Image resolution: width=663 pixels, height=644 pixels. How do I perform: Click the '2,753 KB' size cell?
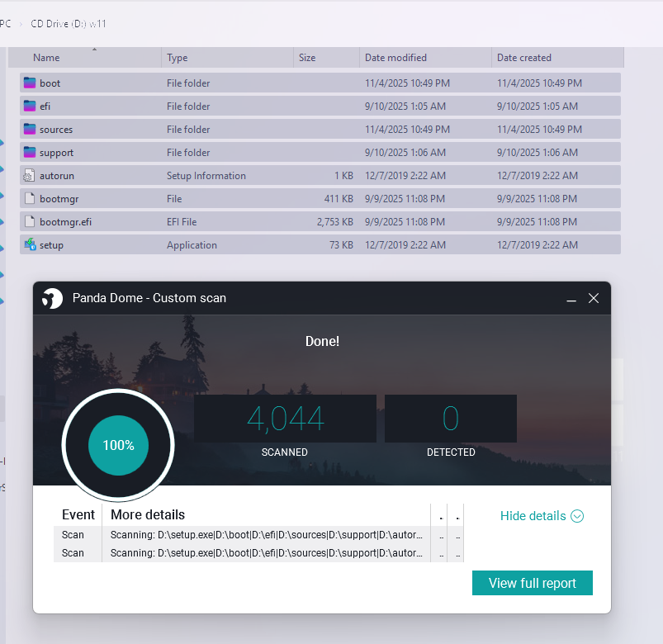click(335, 221)
